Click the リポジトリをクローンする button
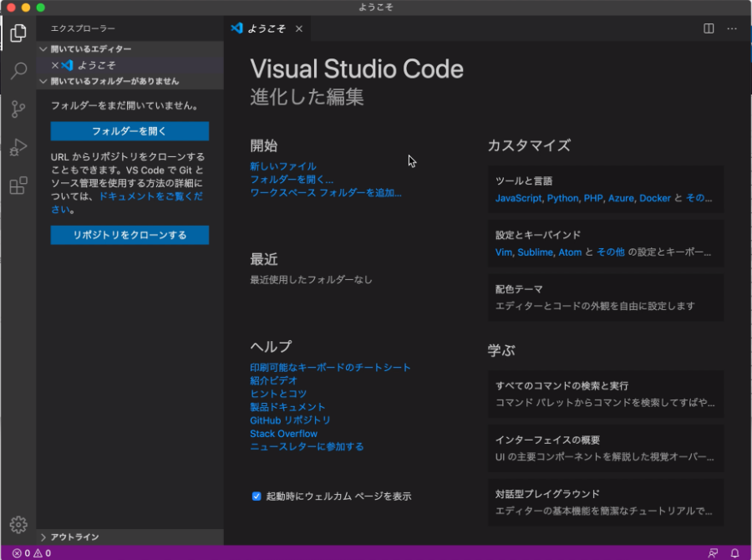Image resolution: width=752 pixels, height=560 pixels. [130, 235]
